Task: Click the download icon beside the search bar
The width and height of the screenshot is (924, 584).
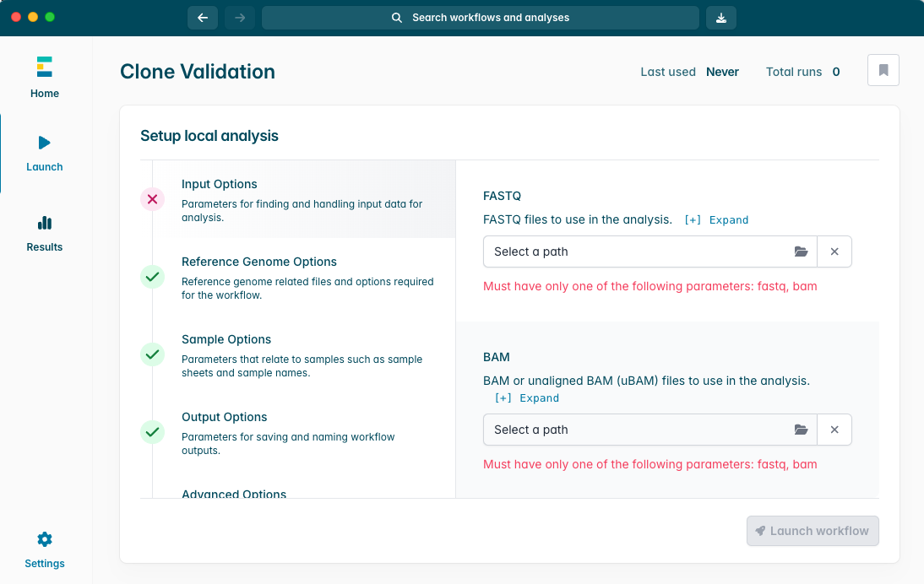Action: [720, 17]
